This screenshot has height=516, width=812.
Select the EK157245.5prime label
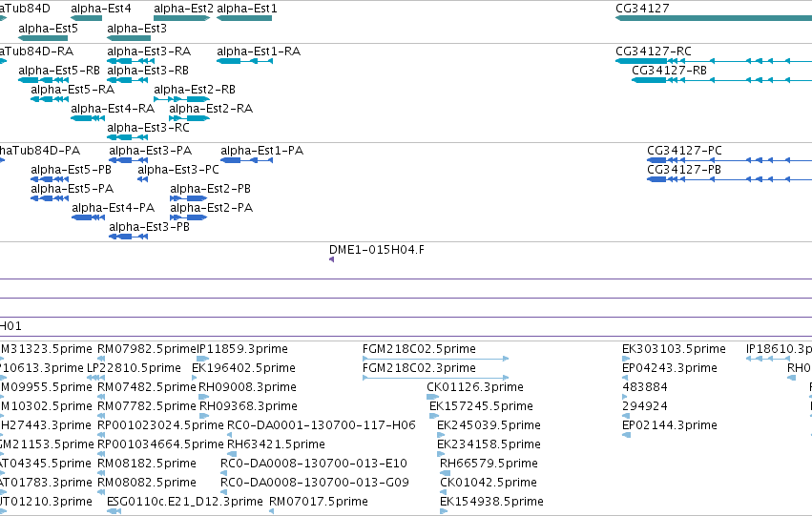[481, 406]
